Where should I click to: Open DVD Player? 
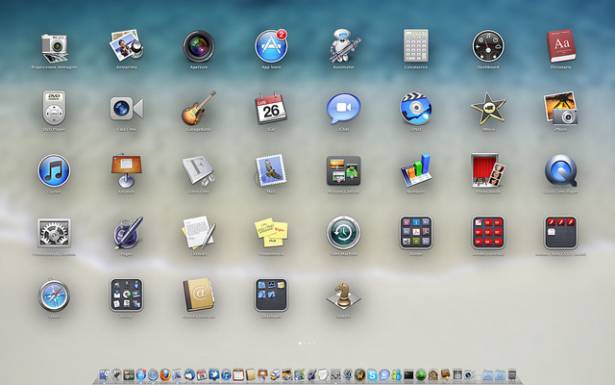click(x=54, y=107)
